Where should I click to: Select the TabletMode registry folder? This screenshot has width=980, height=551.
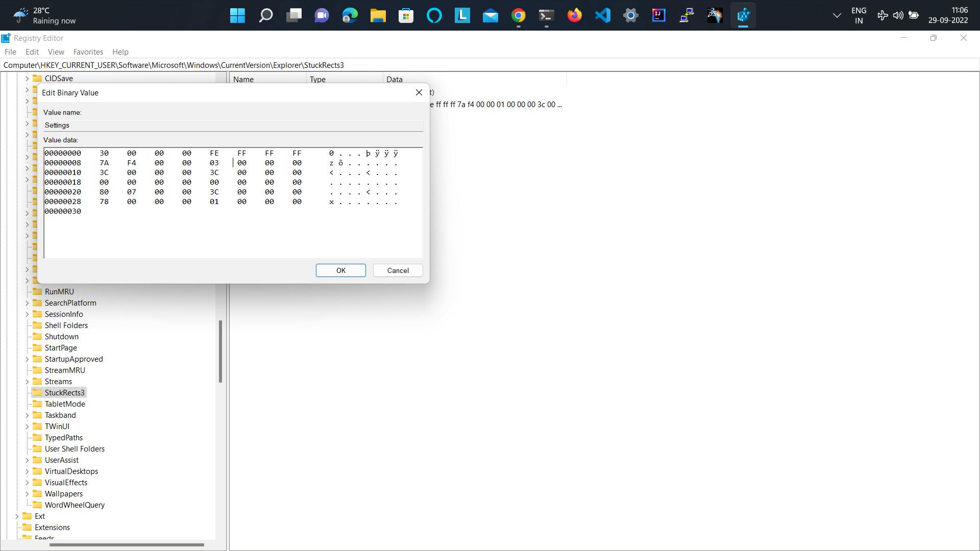(65, 403)
